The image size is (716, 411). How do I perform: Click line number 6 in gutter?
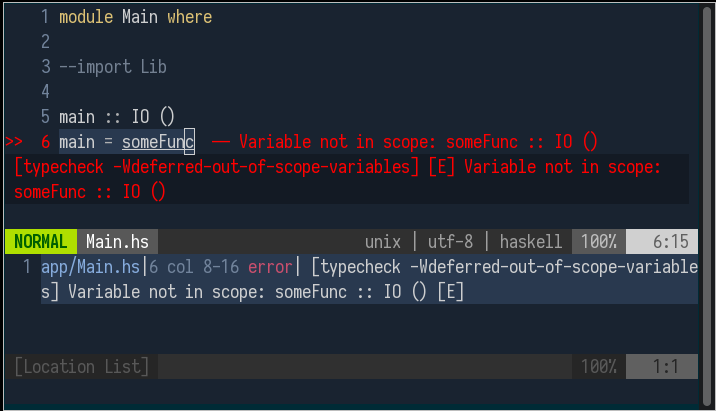coord(46,142)
